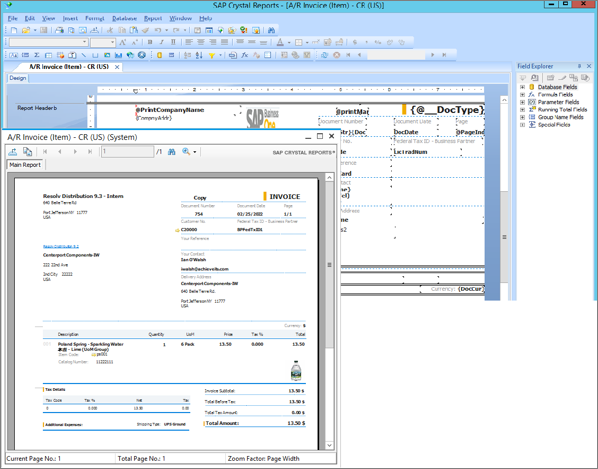Click the Format Painter brush icon
This screenshot has height=469, width=598.
click(x=145, y=30)
